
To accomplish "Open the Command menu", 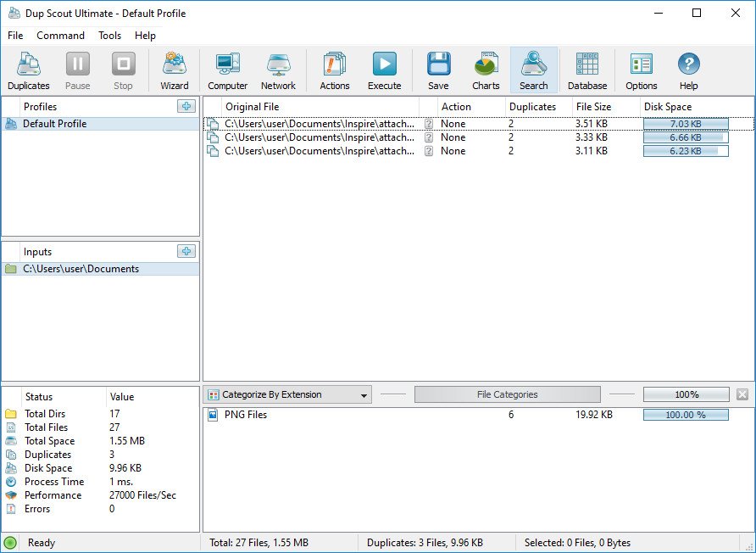I will coord(59,36).
